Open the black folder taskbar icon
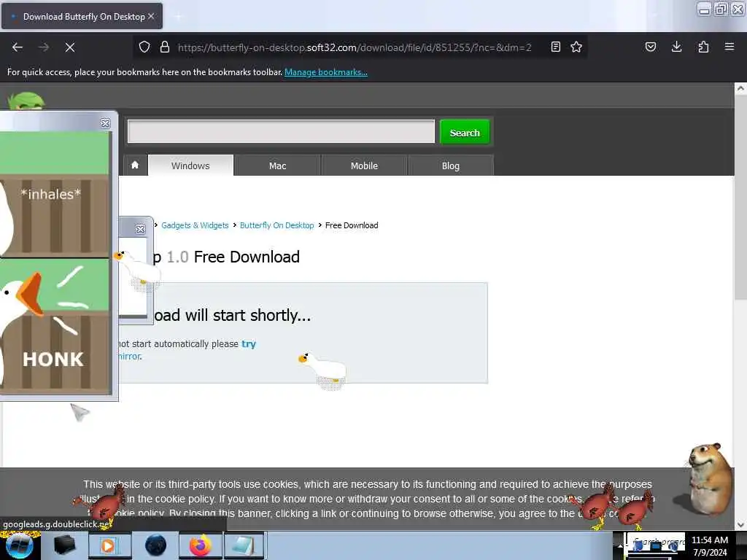 click(64, 545)
